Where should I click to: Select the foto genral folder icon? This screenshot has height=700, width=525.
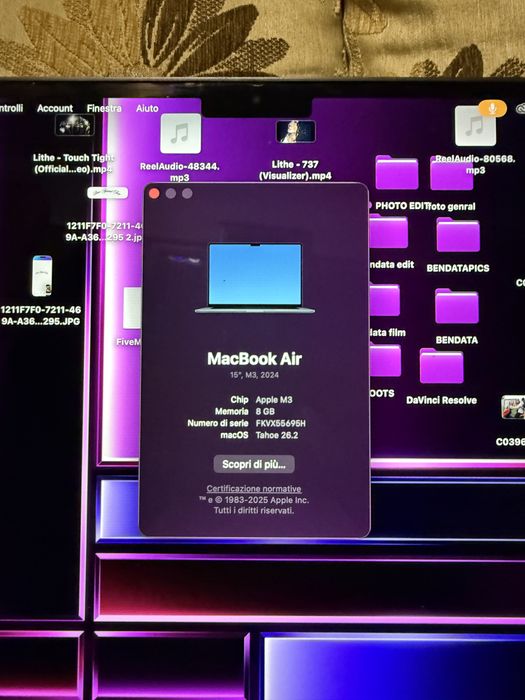click(x=452, y=174)
